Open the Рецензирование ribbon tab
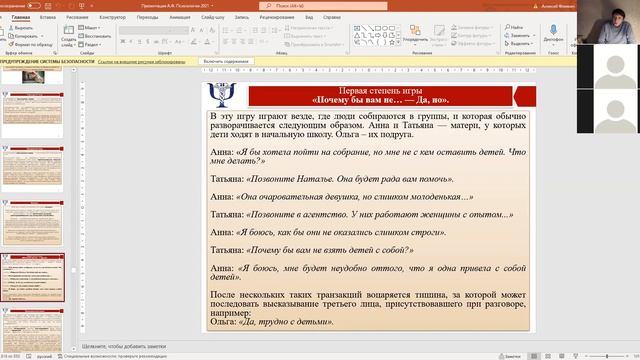 [x=277, y=18]
